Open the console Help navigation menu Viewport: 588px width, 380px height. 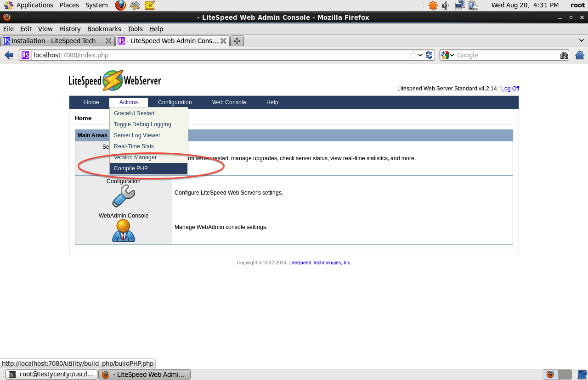point(272,102)
